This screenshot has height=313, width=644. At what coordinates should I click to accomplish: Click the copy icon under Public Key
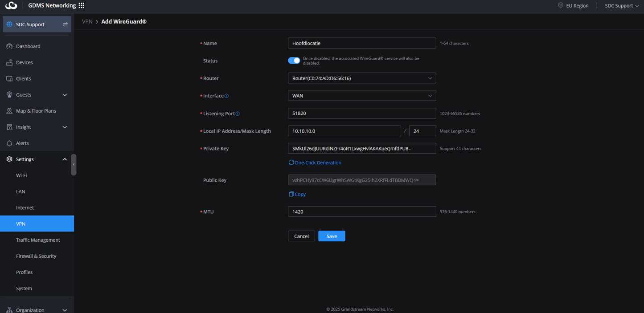pyautogui.click(x=291, y=194)
